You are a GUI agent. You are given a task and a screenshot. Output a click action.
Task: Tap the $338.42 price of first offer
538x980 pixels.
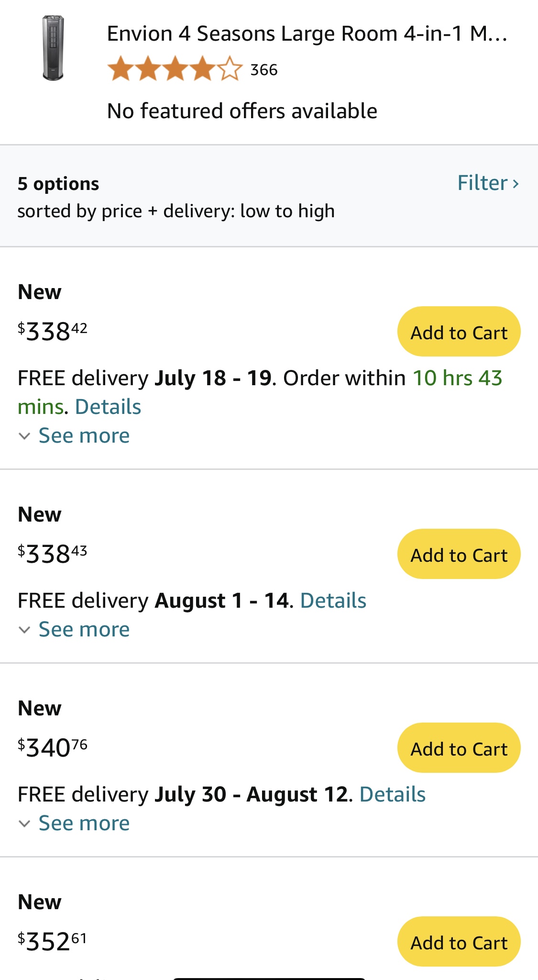pos(53,331)
